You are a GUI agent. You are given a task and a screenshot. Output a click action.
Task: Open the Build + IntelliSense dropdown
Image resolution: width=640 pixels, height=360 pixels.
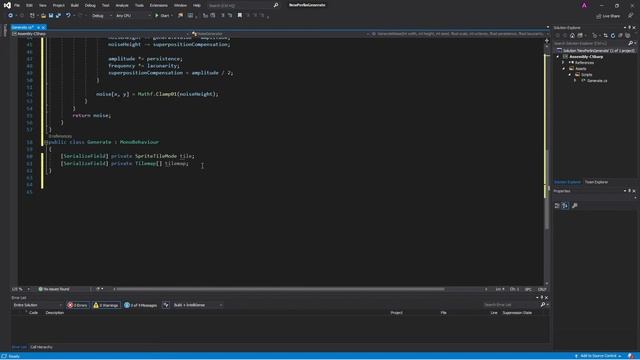[198, 305]
